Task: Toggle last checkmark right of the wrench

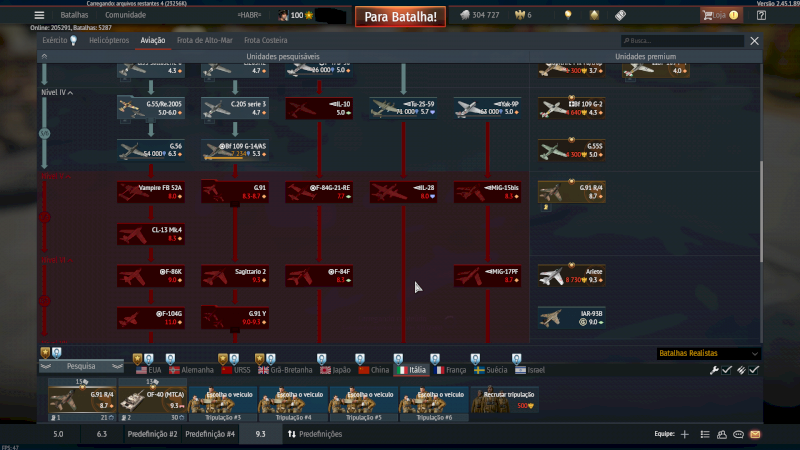Action: pyautogui.click(x=754, y=370)
